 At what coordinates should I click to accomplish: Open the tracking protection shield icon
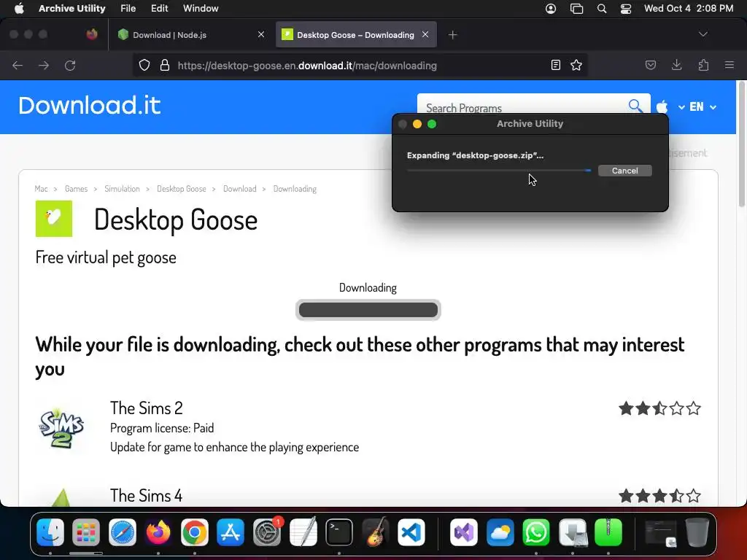tap(144, 65)
